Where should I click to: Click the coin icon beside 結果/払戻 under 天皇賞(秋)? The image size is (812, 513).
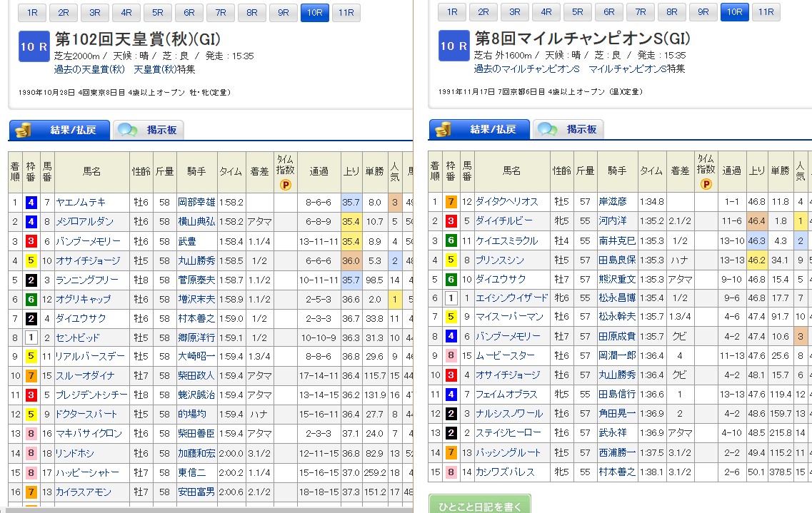[x=24, y=130]
